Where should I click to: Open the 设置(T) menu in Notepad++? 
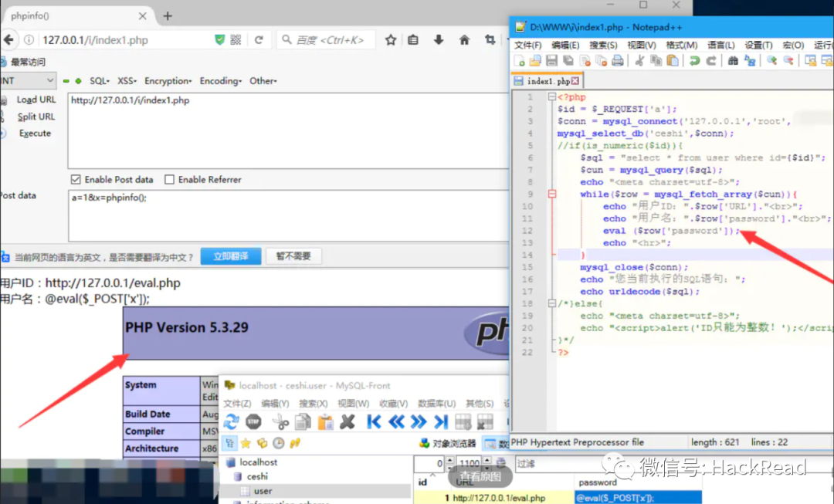(758, 45)
